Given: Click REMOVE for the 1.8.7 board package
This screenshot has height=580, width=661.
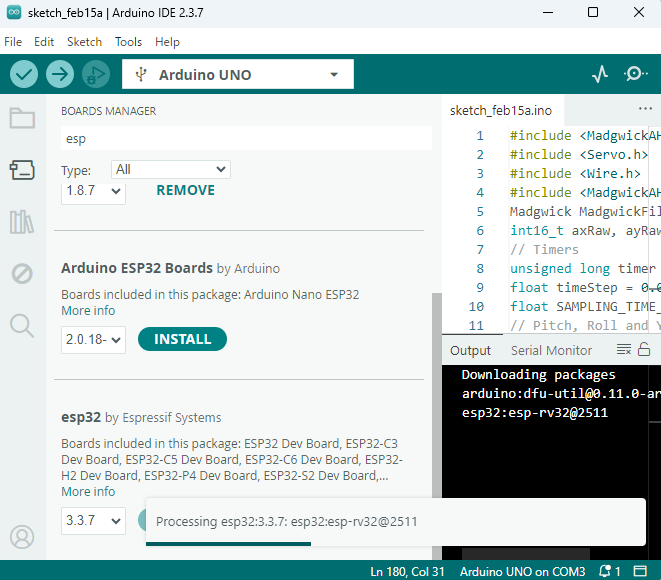Looking at the screenshot, I should point(185,190).
